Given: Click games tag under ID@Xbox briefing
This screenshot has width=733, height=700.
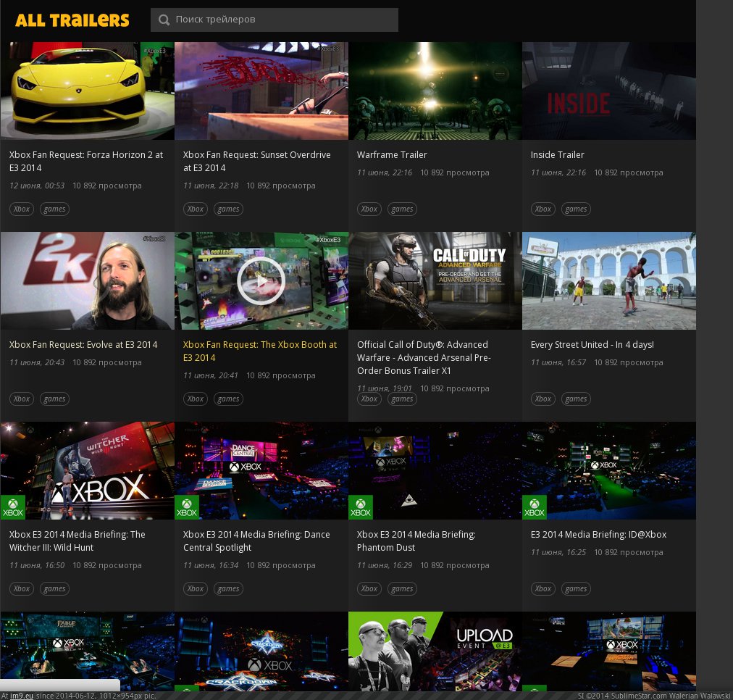Looking at the screenshot, I should (x=576, y=588).
